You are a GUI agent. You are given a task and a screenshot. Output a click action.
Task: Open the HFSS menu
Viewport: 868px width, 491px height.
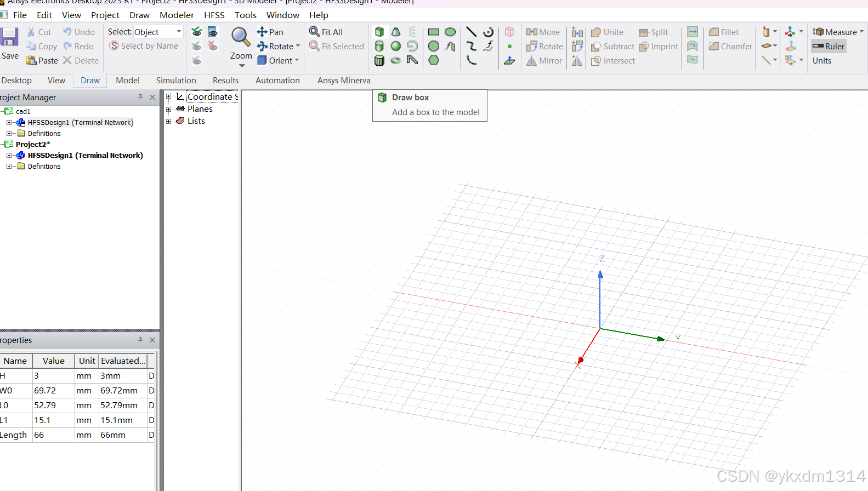pos(214,15)
